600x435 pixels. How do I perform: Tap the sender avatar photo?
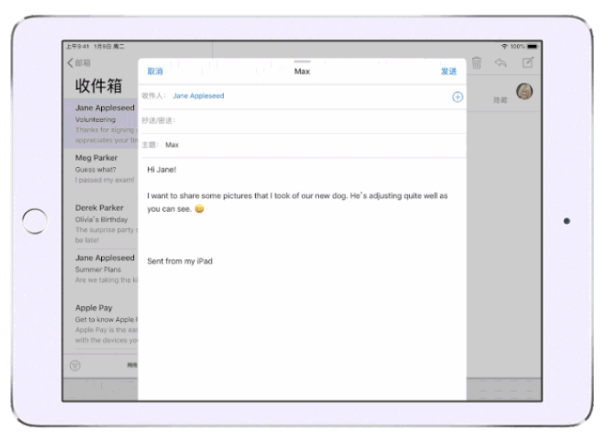tap(524, 92)
